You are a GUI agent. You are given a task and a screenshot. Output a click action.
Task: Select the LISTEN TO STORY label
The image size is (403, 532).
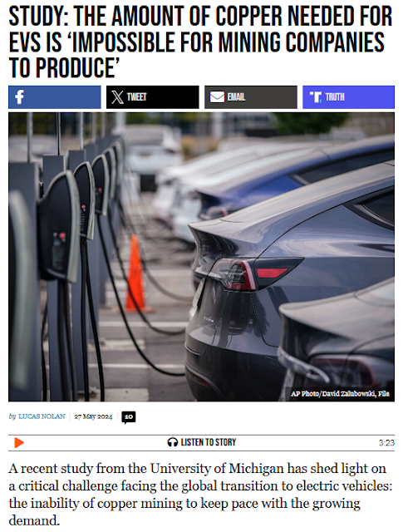click(x=209, y=442)
